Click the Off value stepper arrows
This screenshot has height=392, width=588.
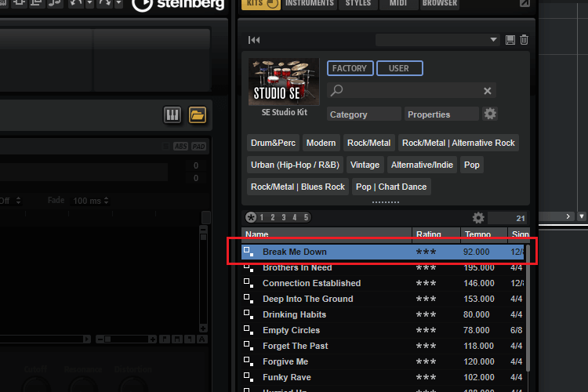[18, 201]
